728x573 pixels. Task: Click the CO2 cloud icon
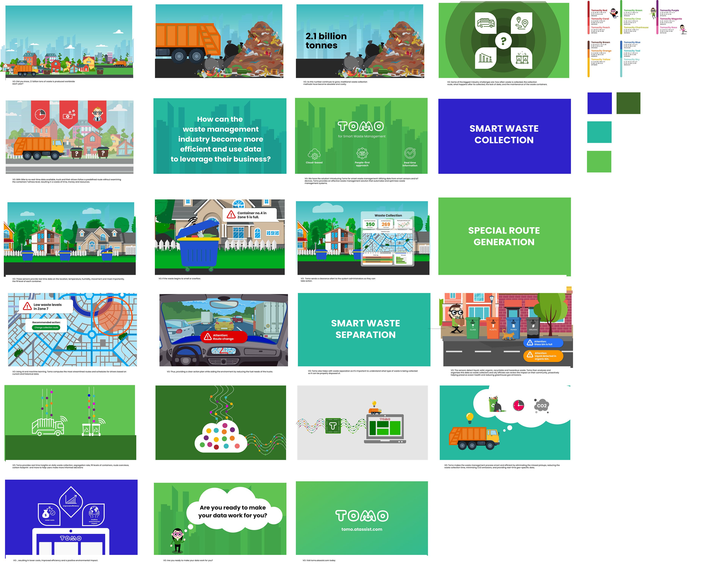click(x=541, y=406)
